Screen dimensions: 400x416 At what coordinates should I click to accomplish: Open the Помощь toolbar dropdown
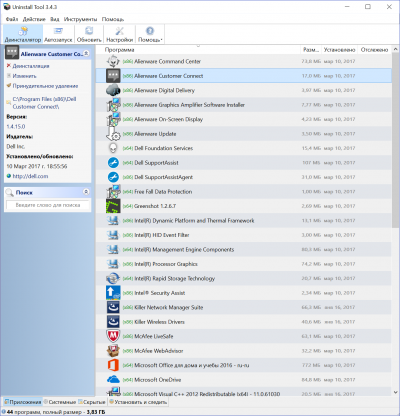click(150, 34)
